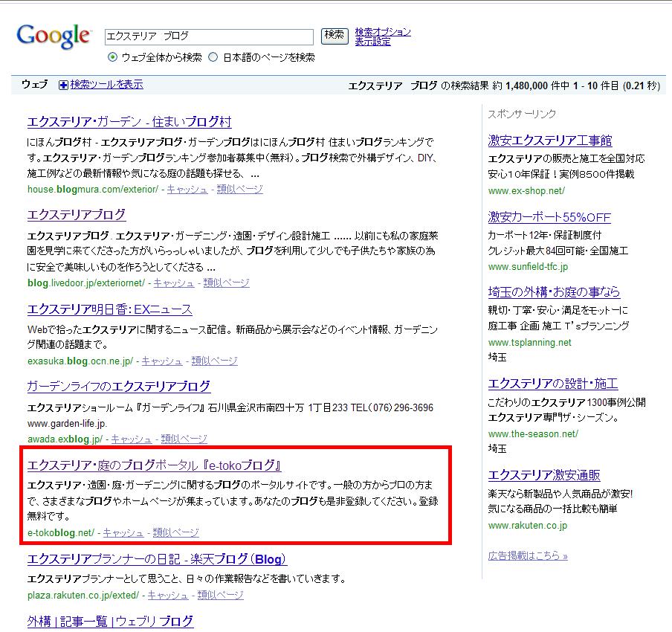The image size is (672, 632).
Task: View cached page for e-tokoblog.net result
Action: pyautogui.click(x=123, y=532)
